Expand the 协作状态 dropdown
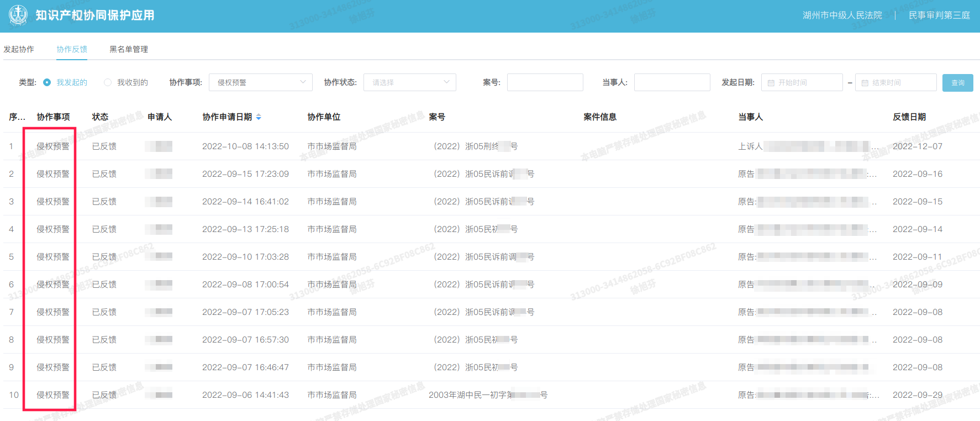This screenshot has height=421, width=980. click(409, 82)
